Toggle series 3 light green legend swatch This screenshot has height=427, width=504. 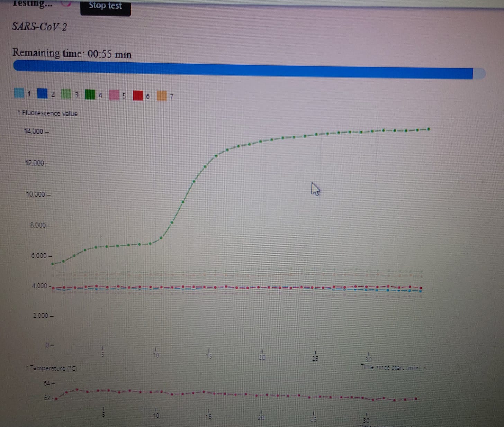(x=66, y=94)
